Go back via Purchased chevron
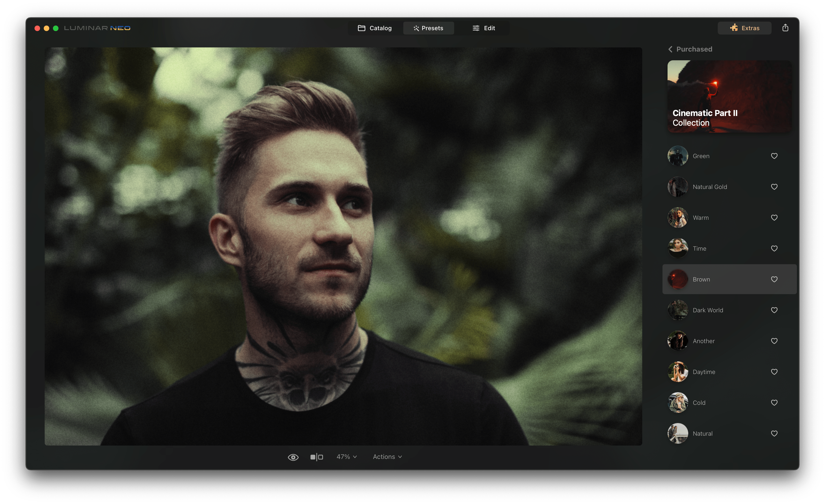 [x=671, y=49]
